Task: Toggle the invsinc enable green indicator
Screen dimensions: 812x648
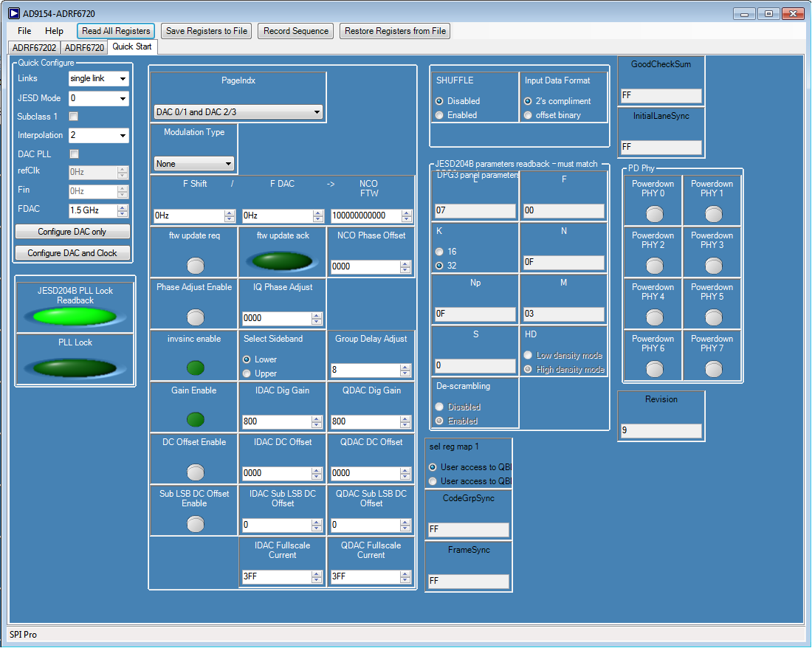Action: click(x=195, y=368)
